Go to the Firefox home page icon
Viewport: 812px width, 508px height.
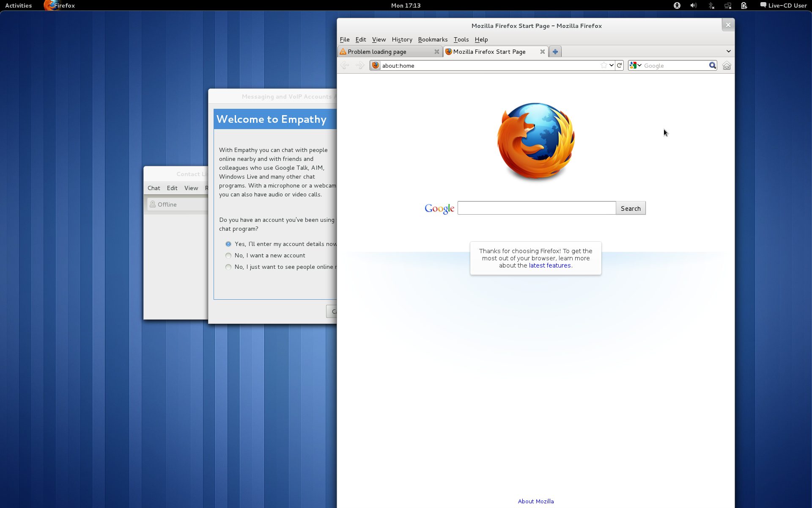(x=727, y=66)
